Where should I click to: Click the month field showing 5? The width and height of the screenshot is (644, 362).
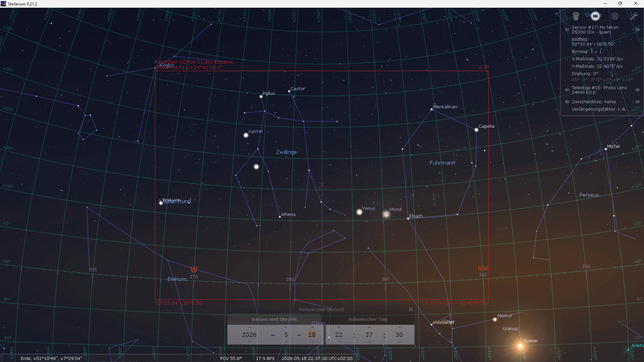pos(286,335)
